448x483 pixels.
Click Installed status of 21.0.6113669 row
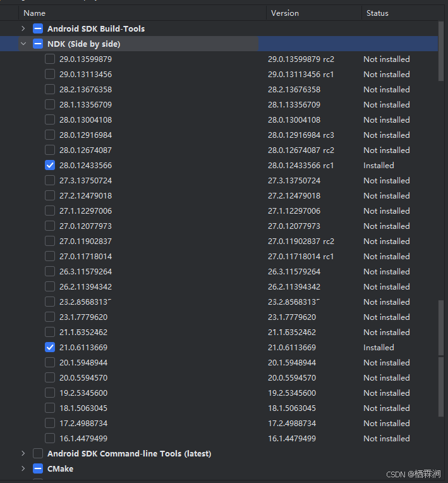click(378, 347)
